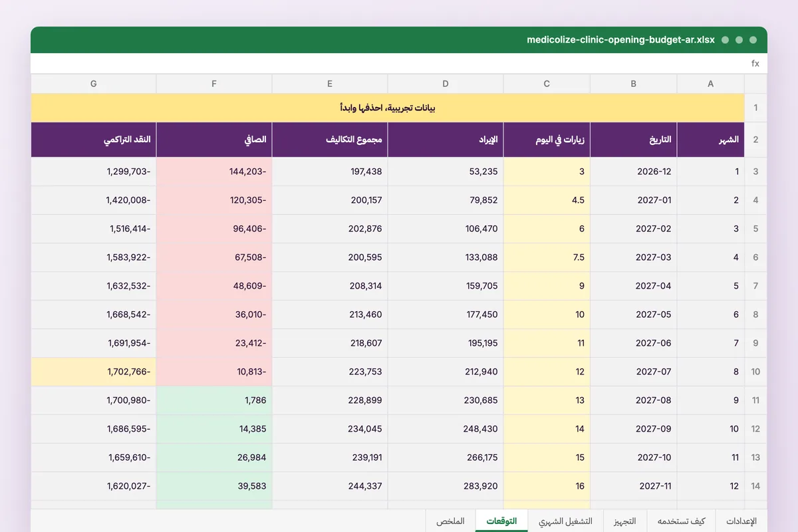This screenshot has height=532, width=798.
Task: Select total costs cell 244,337
Action: point(330,486)
